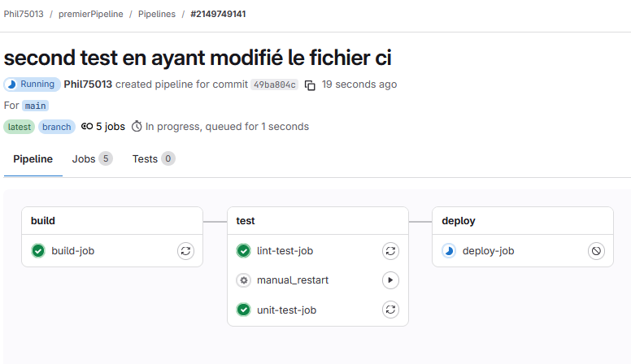Open the Tests tab

tap(153, 159)
